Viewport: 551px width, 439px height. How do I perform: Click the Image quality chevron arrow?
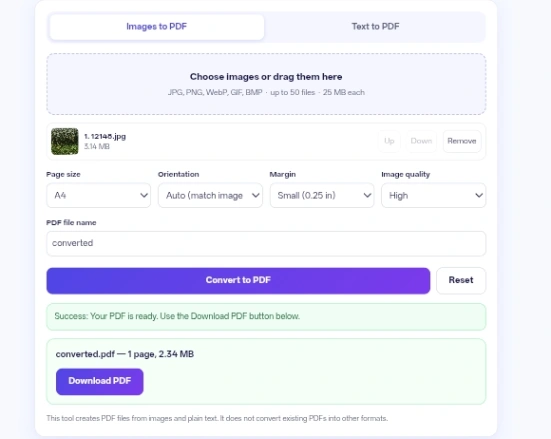click(479, 195)
